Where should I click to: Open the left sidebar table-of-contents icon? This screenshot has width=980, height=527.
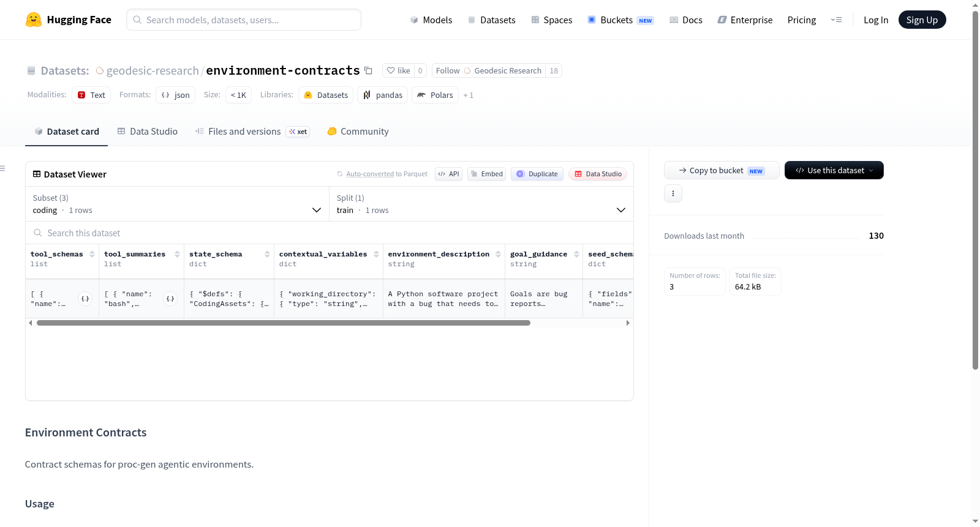point(2,168)
